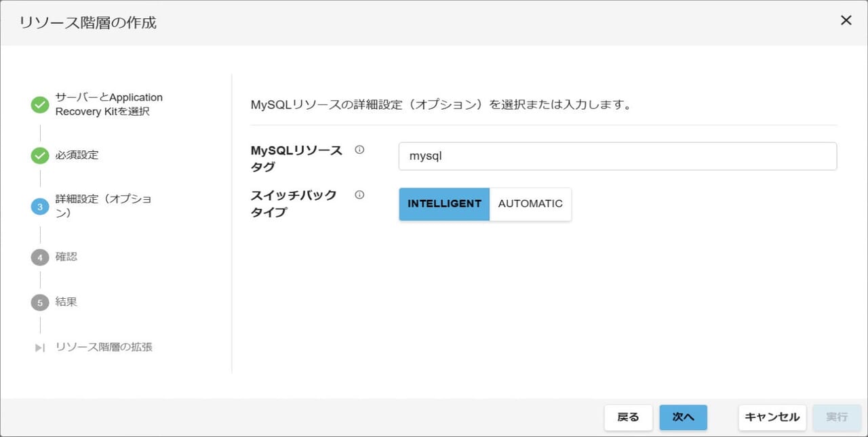This screenshot has width=868, height=437.
Task: Select INTELLIGENT switchback type
Action: tap(444, 204)
